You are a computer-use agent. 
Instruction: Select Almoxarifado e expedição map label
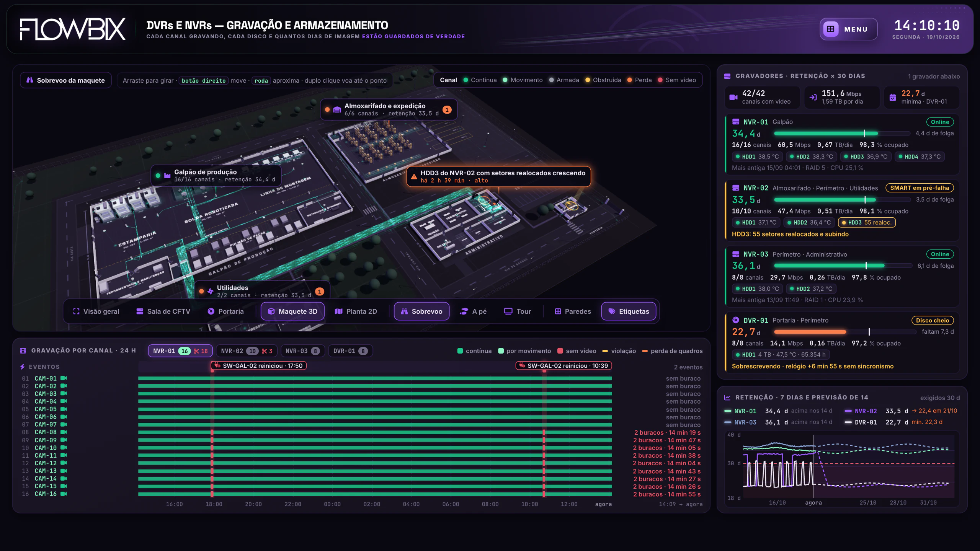pos(389,109)
